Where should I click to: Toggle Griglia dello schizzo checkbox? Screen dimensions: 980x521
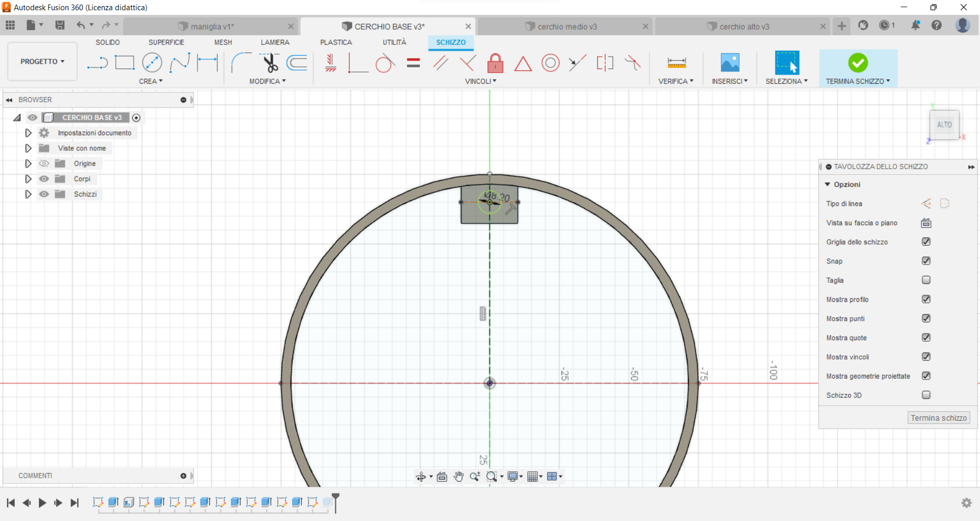pyautogui.click(x=926, y=242)
